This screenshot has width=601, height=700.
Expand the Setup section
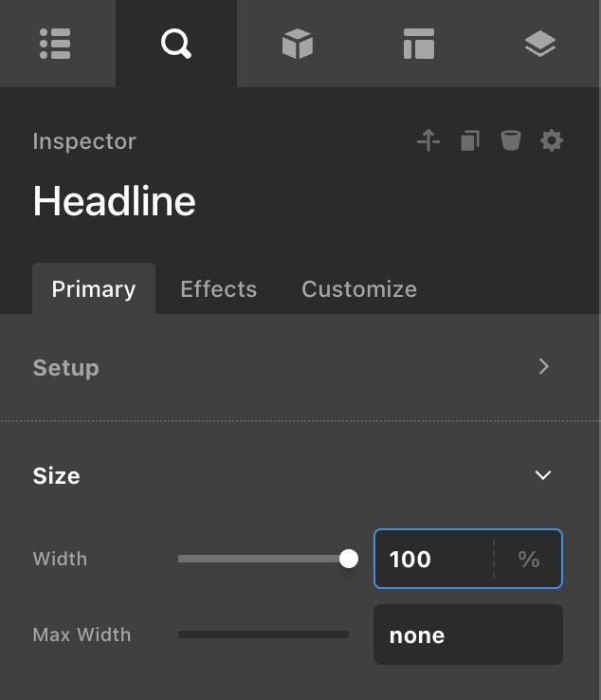point(543,367)
